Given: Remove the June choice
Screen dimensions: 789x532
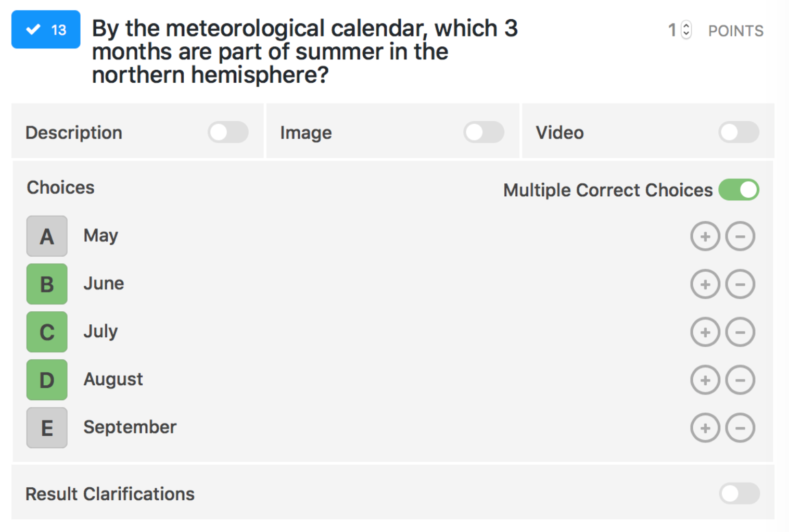Looking at the screenshot, I should pos(740,284).
